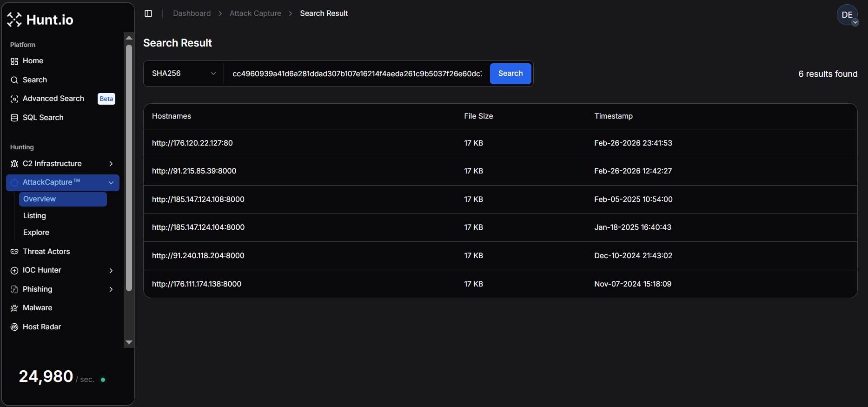Viewport: 868px width, 407px height.
Task: Click the Search magnifier icon in sidebar
Action: tap(14, 80)
